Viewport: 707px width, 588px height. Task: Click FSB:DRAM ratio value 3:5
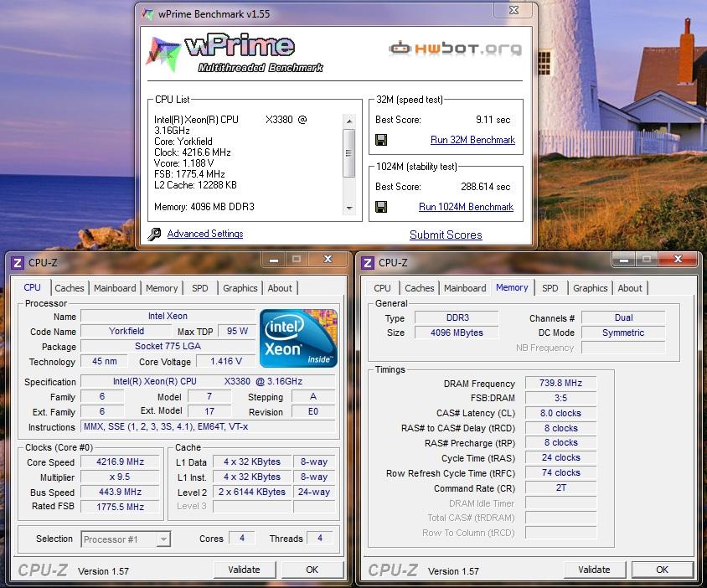561,398
